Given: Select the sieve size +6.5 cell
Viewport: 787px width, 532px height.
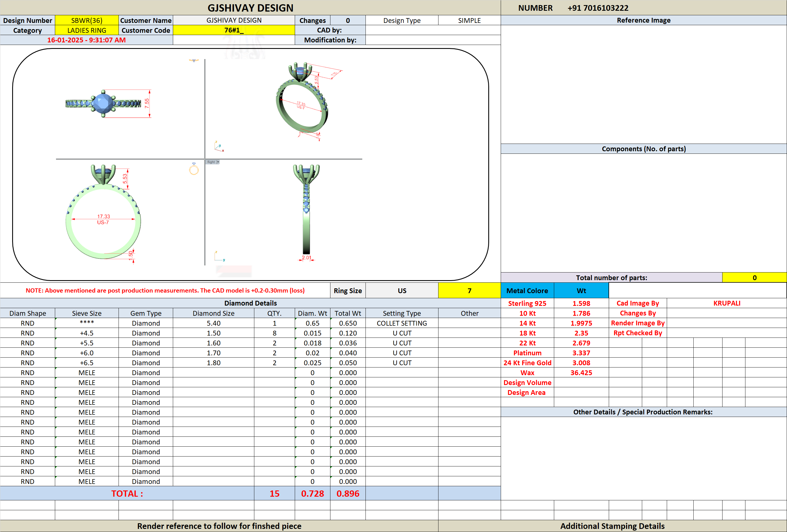Looking at the screenshot, I should point(87,363).
